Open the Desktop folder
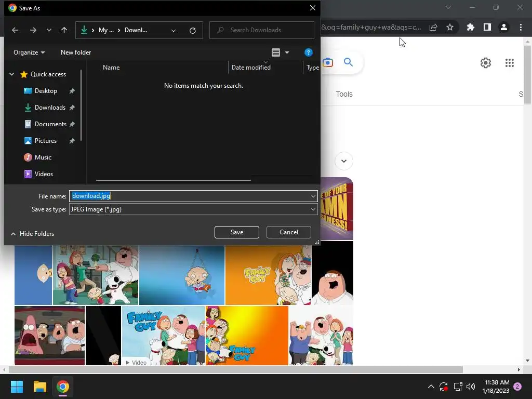The image size is (532, 399). tap(46, 90)
